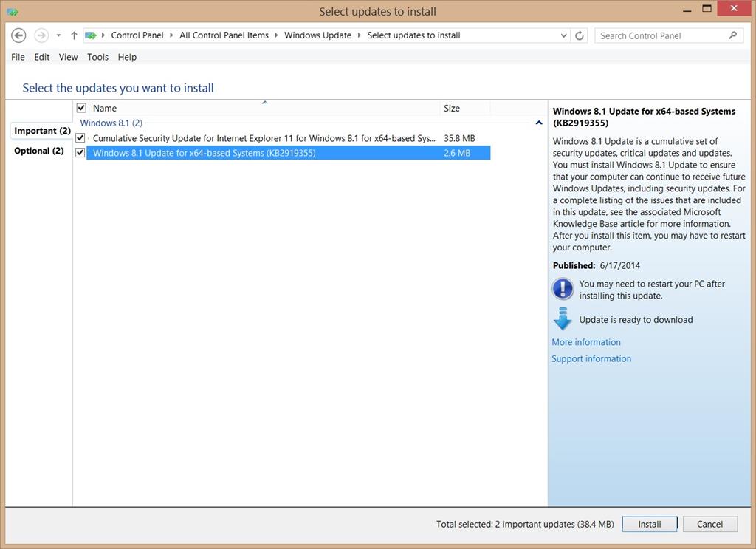
Task: Click the Windows Update icon in address bar
Action: pos(90,35)
